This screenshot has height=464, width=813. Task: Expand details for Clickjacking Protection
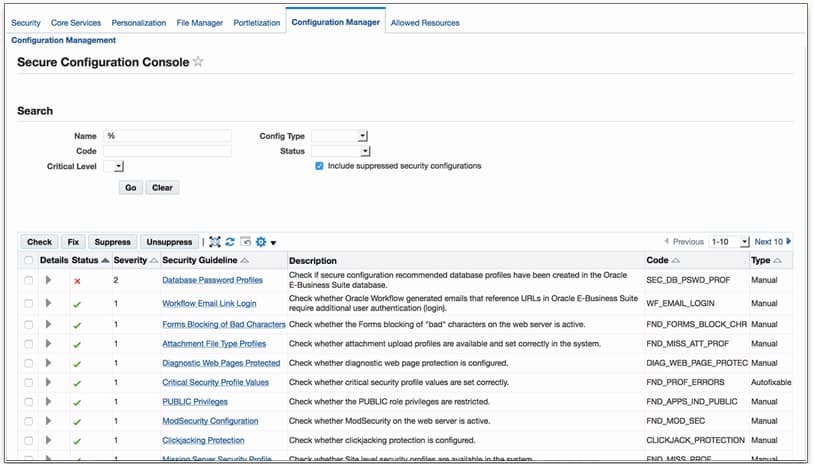[x=48, y=440]
